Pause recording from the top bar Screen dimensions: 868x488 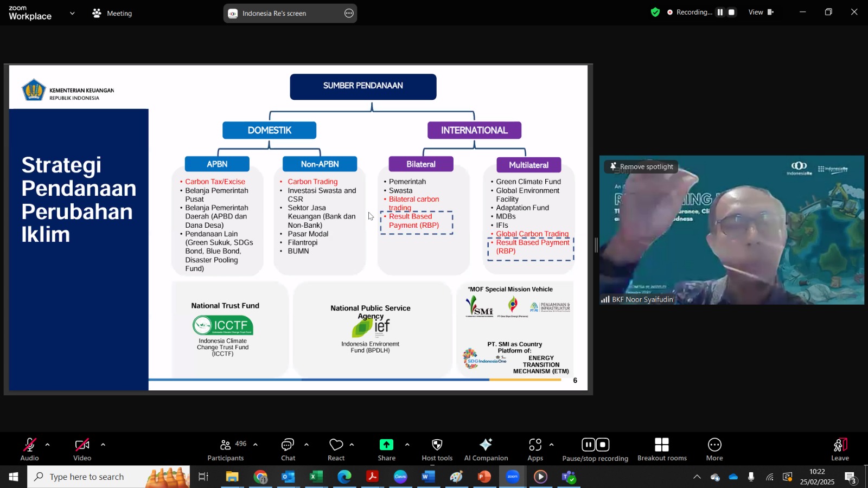720,12
